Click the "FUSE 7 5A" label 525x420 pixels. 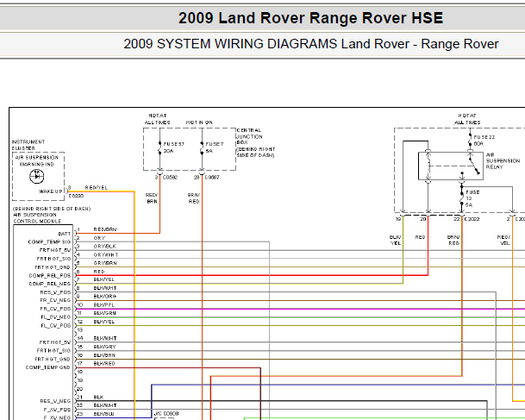click(215, 147)
